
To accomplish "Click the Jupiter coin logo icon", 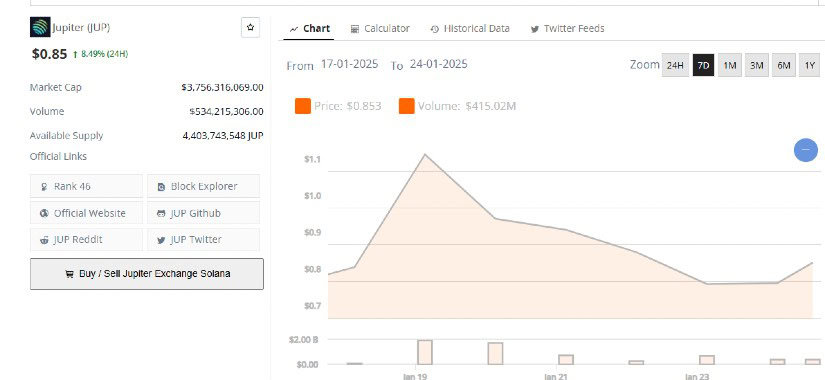I will coord(40,27).
